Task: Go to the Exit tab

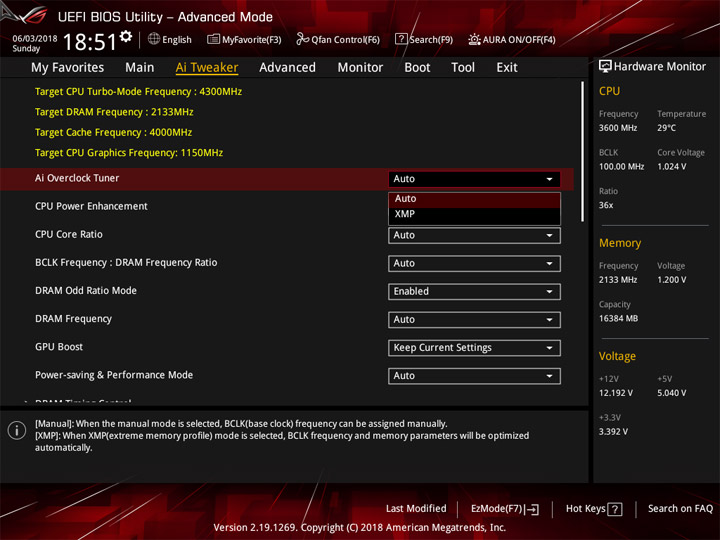Action: (507, 68)
